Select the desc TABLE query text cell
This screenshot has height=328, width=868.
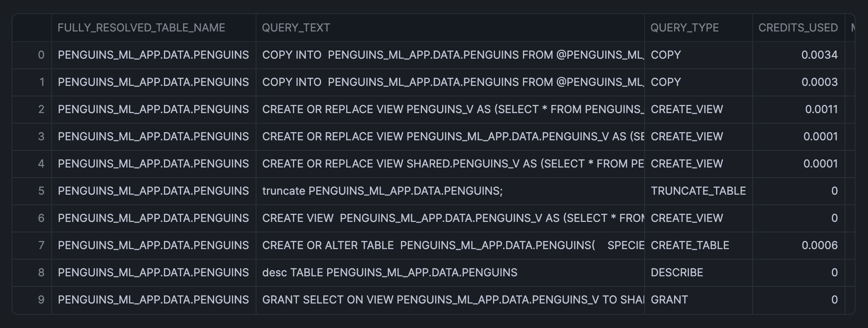[x=390, y=272]
